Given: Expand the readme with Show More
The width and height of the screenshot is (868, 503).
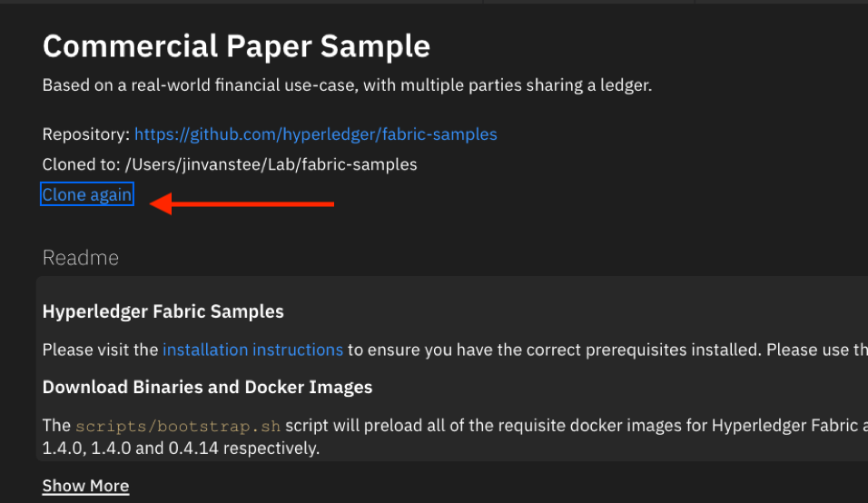Looking at the screenshot, I should [86, 486].
